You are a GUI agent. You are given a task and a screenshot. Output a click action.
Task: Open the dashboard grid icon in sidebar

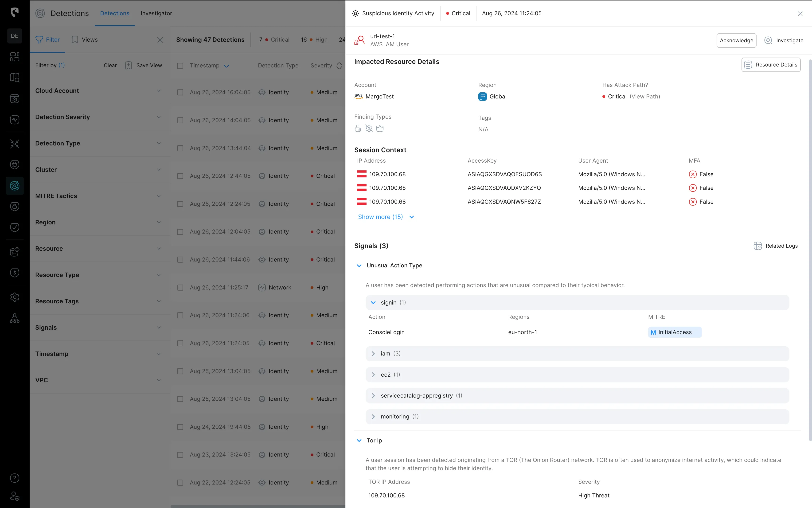click(x=14, y=57)
